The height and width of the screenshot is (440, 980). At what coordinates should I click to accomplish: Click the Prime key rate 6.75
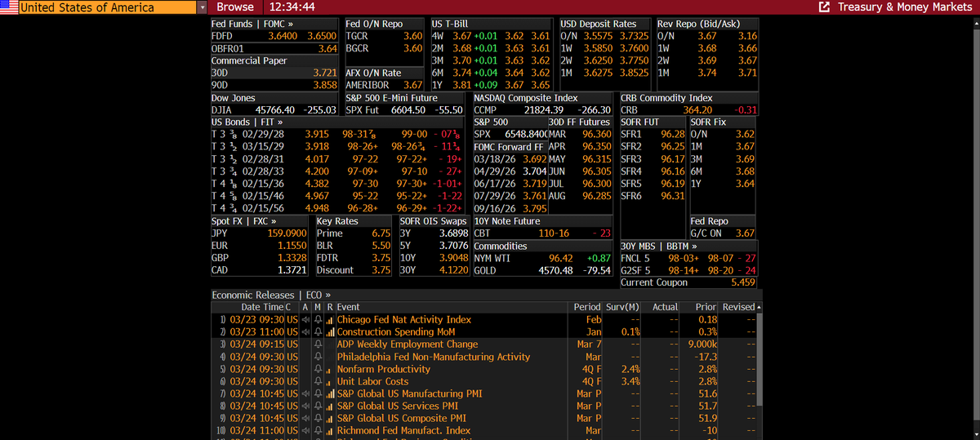tap(381, 233)
